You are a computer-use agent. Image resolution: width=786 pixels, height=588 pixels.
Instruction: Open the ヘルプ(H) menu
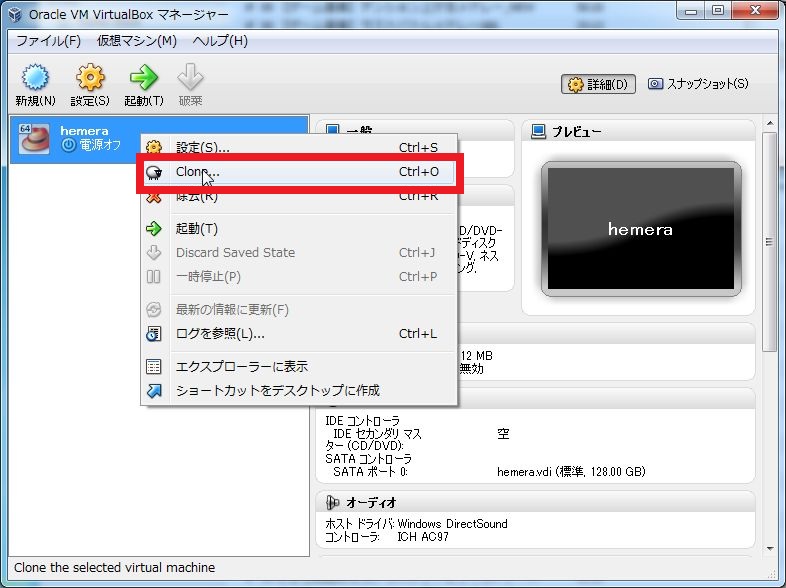220,41
